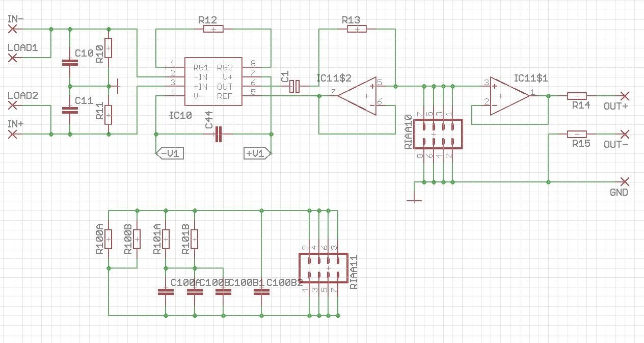Select resistor R100A symbol

[x=109, y=240]
